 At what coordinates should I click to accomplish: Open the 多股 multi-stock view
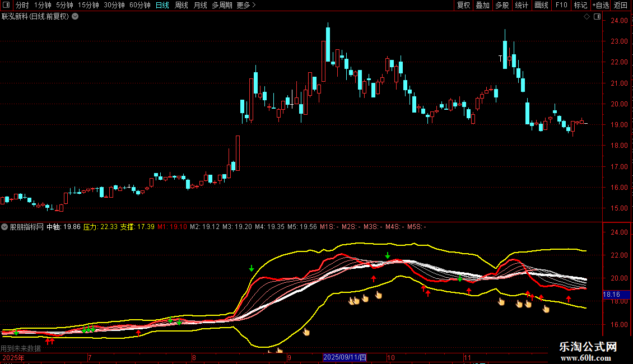click(502, 5)
